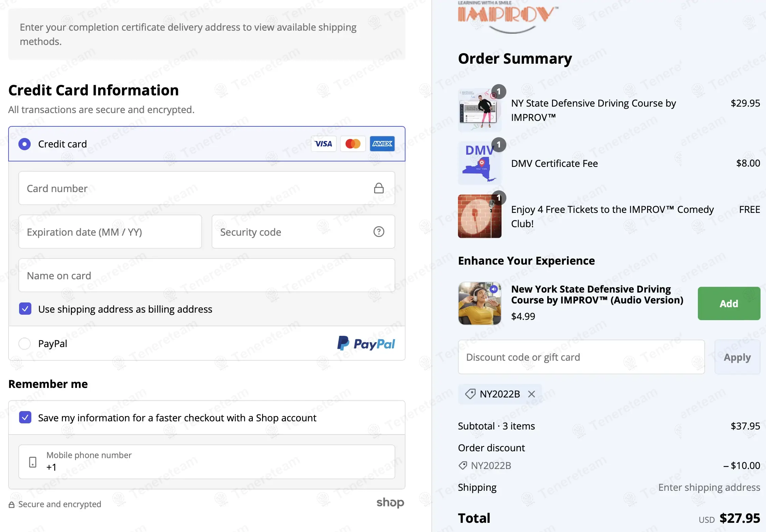
Task: Click the Mastercard logo icon
Action: coord(353,144)
